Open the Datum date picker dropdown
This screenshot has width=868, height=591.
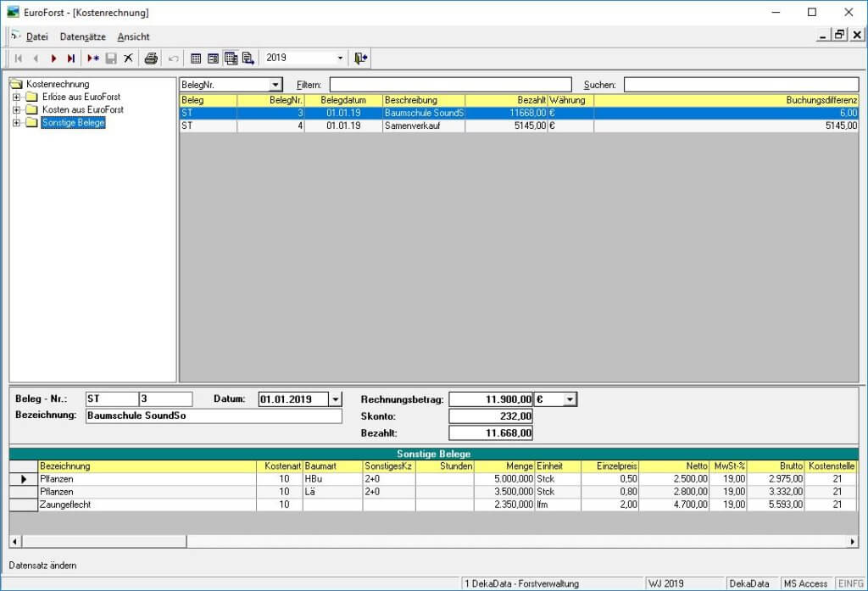tap(336, 399)
